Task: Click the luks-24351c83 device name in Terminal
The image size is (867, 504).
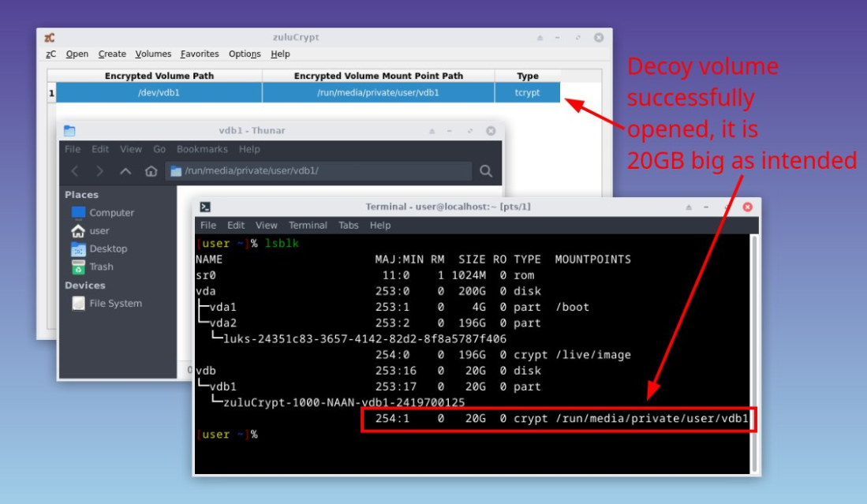Action: tap(365, 339)
